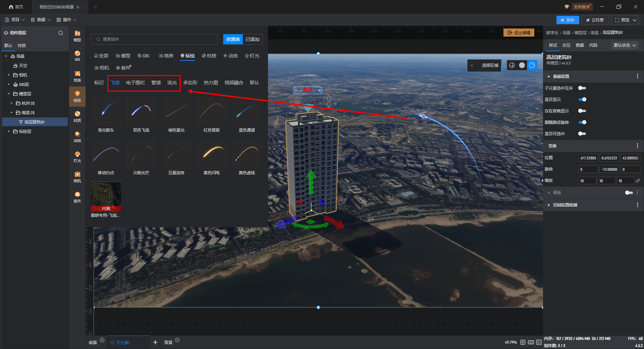Expand the 空间位置检测 section
The width and height of the screenshot is (644, 349).
549,205
